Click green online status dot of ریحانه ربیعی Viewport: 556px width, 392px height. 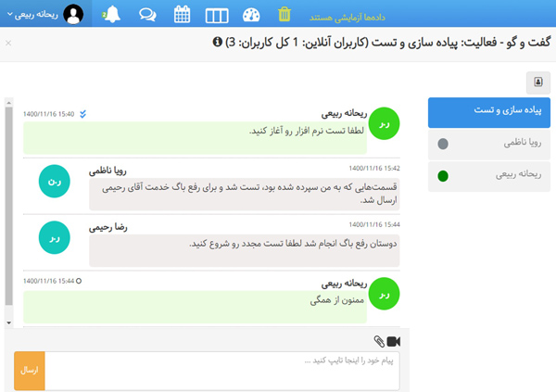(443, 176)
